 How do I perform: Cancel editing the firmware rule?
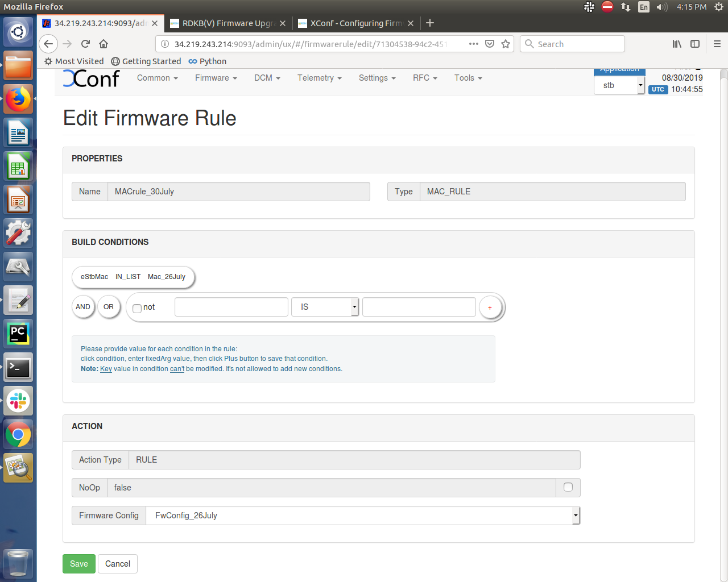pos(118,564)
